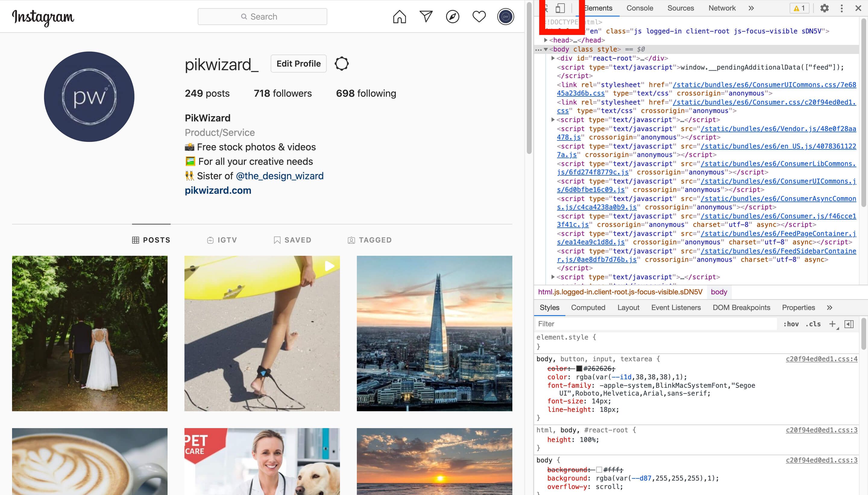The width and height of the screenshot is (868, 495).
Task: Select html.js.logged-in breadcrumb item
Action: (620, 292)
